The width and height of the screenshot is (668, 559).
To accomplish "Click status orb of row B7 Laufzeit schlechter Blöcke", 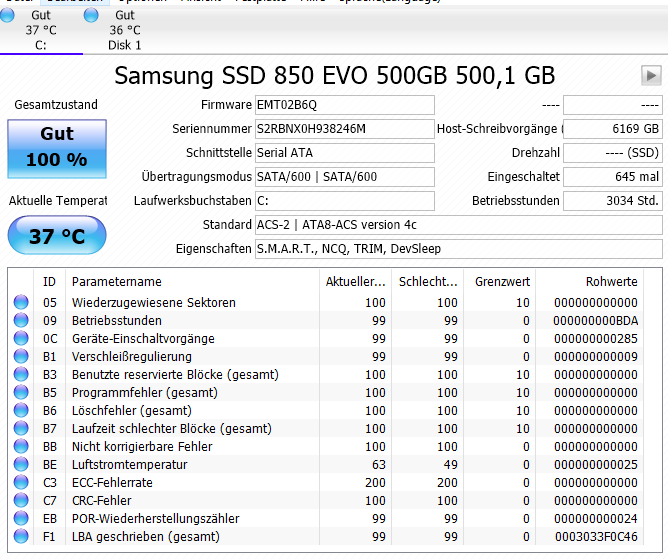I will tap(21, 428).
